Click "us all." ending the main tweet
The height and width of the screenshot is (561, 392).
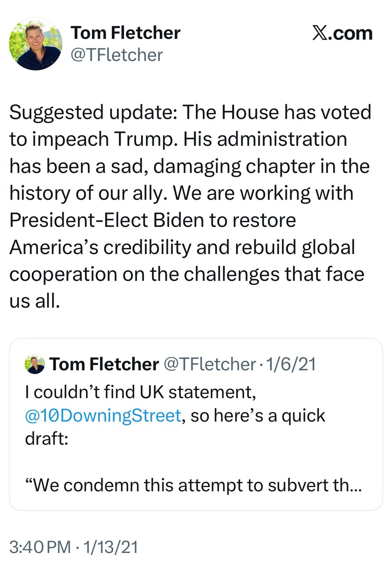(34, 301)
